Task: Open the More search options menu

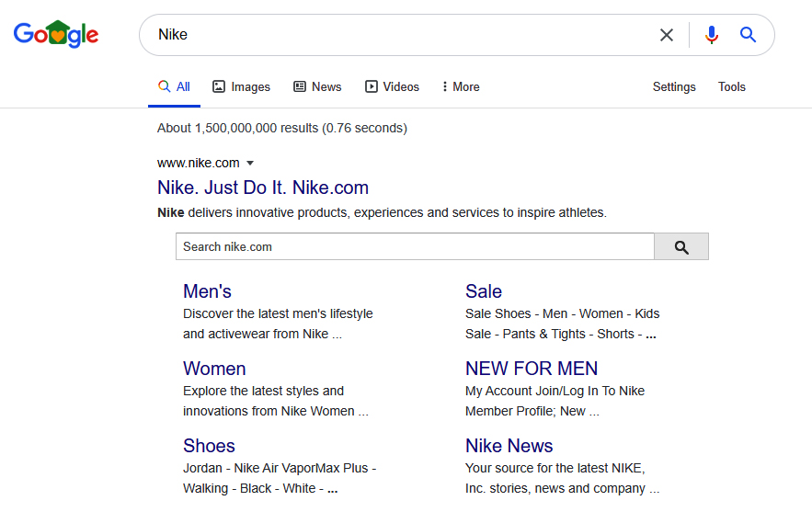Action: pyautogui.click(x=461, y=87)
